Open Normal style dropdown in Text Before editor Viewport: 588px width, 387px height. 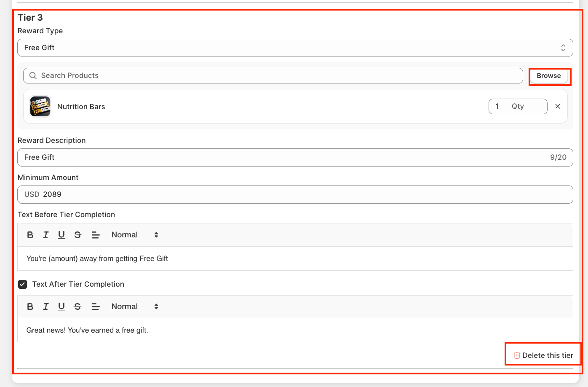[x=135, y=235]
